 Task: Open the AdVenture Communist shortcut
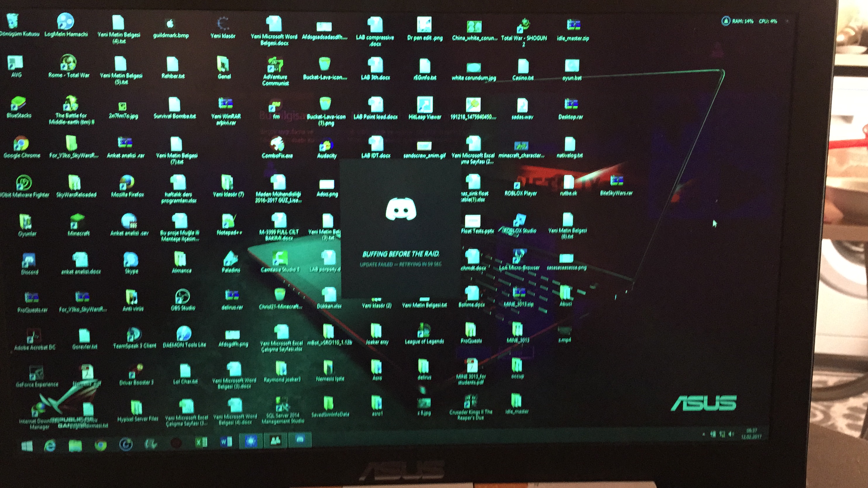click(x=275, y=71)
